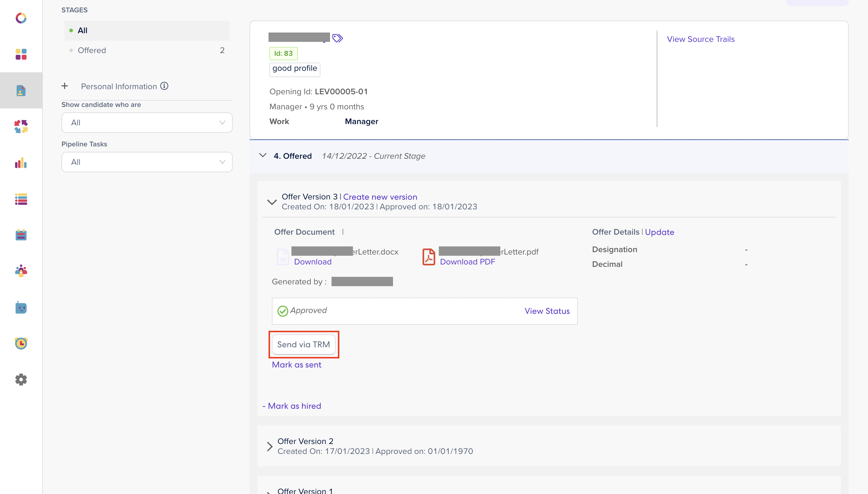Click the Offer Version 2 created date line
The height and width of the screenshot is (494, 868).
click(375, 451)
